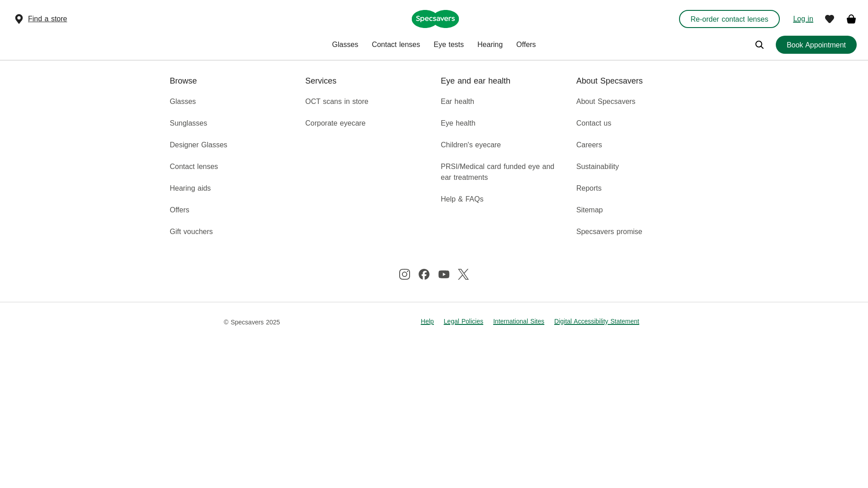868x488 pixels.
Task: Open Reports link
Action: click(x=589, y=188)
